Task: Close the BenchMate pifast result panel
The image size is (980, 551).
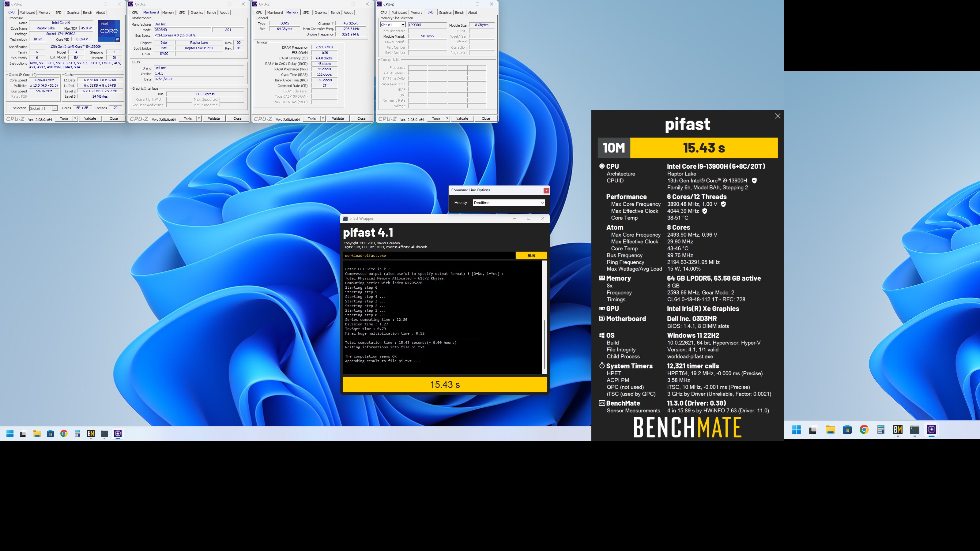Action: click(778, 116)
